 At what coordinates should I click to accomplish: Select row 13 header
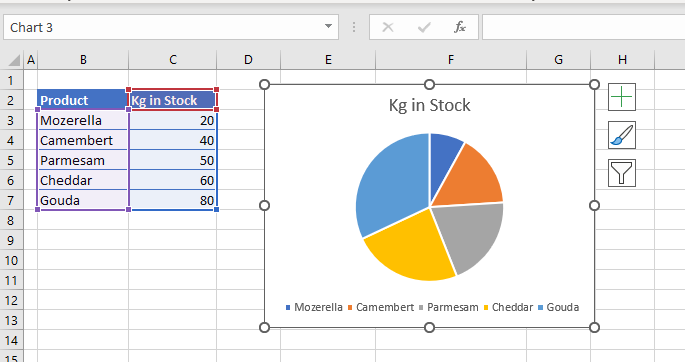coord(10,321)
